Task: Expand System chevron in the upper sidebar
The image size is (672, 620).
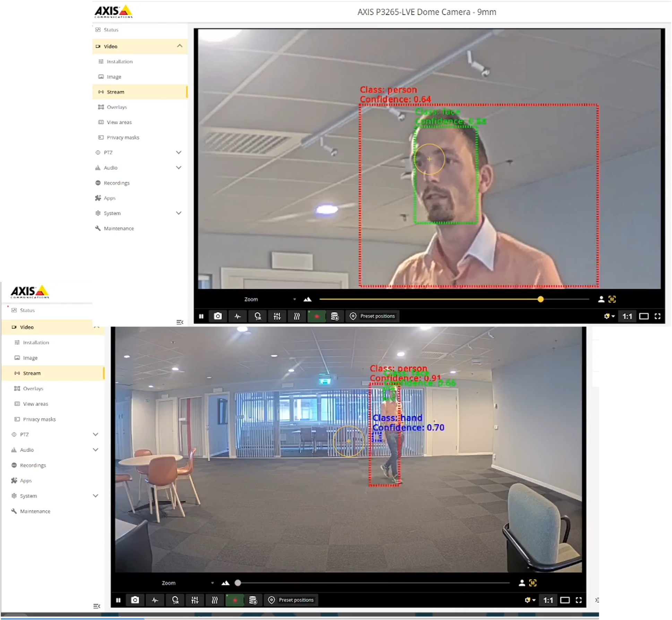Action: pyautogui.click(x=179, y=213)
